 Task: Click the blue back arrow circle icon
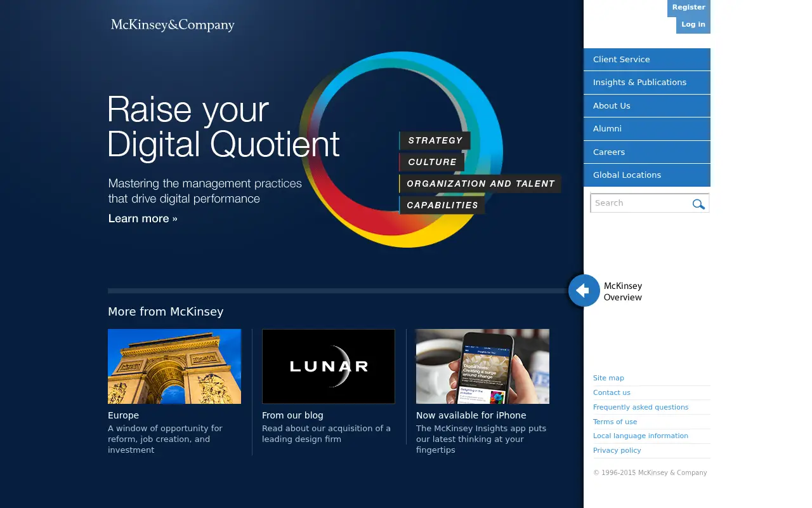584,291
